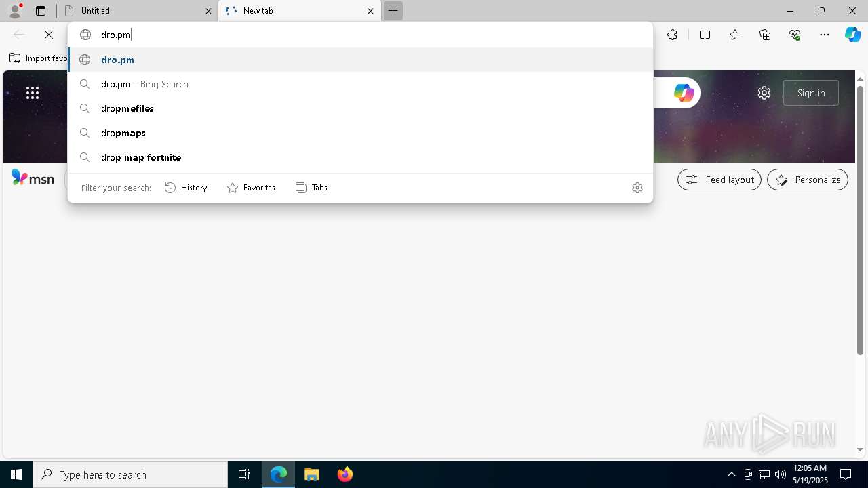Click the address bar with dro.pm

[x=360, y=35]
